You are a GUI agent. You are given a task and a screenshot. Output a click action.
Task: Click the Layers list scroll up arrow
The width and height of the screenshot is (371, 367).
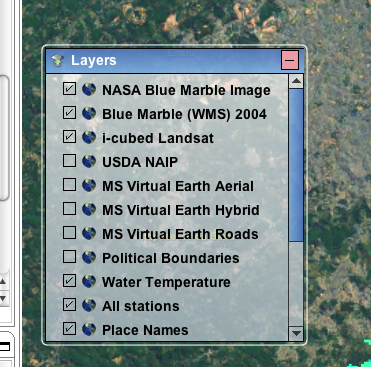296,81
